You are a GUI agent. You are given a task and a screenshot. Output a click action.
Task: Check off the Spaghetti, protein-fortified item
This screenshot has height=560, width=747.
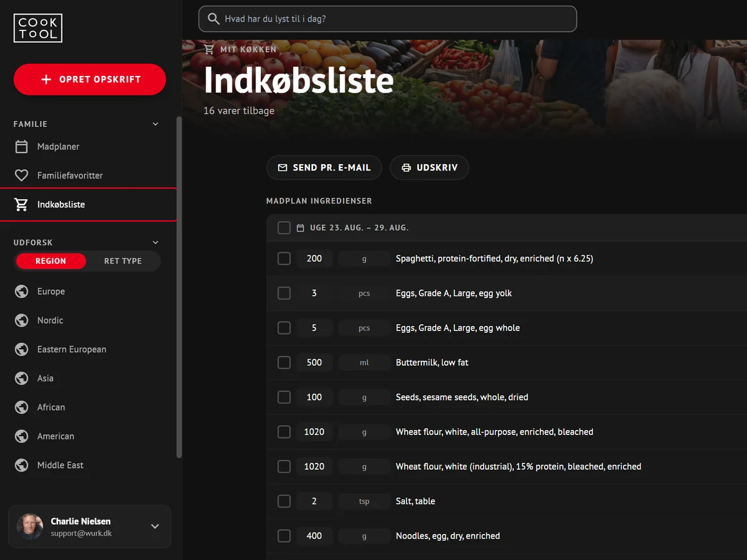click(284, 258)
